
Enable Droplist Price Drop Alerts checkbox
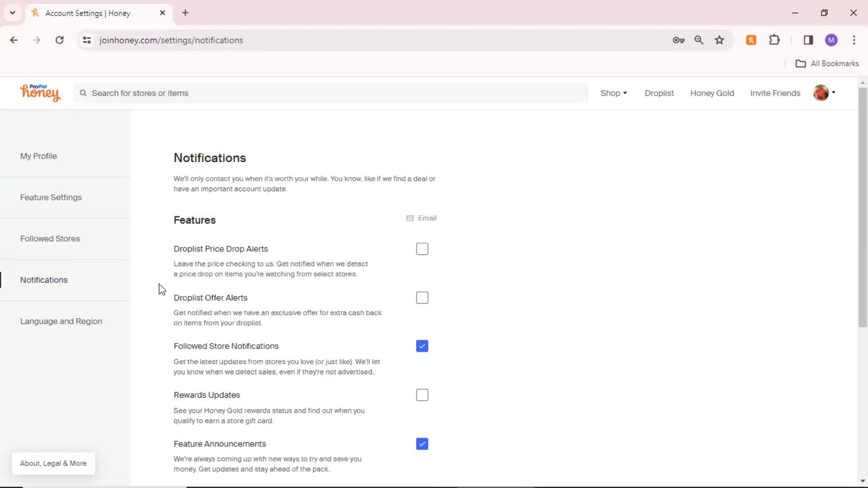click(422, 249)
